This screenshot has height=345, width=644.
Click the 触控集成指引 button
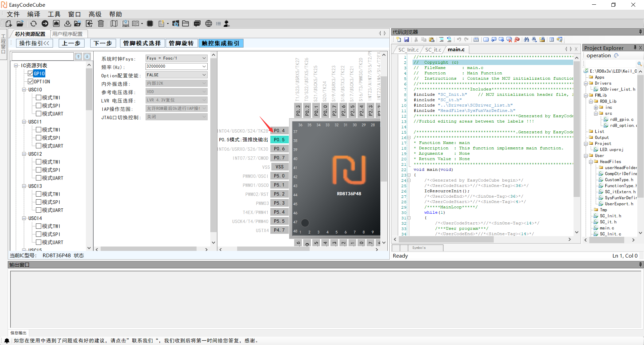point(220,43)
